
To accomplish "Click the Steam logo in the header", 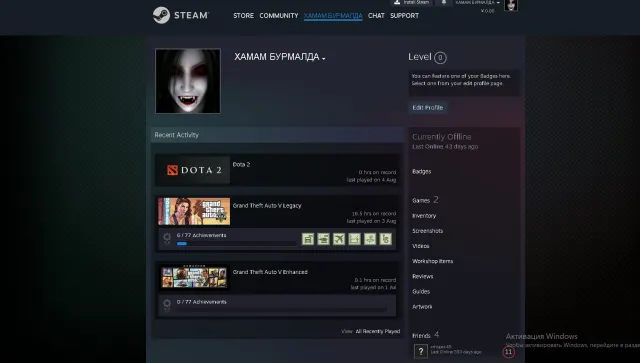I will [x=181, y=15].
